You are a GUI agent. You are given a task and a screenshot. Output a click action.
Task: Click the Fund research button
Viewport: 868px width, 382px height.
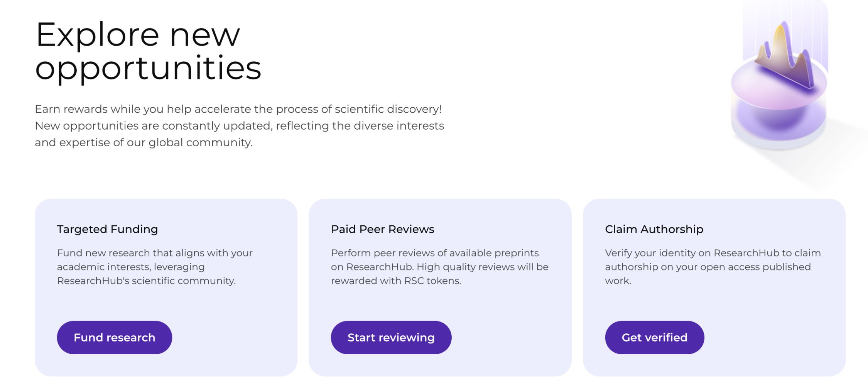(114, 338)
